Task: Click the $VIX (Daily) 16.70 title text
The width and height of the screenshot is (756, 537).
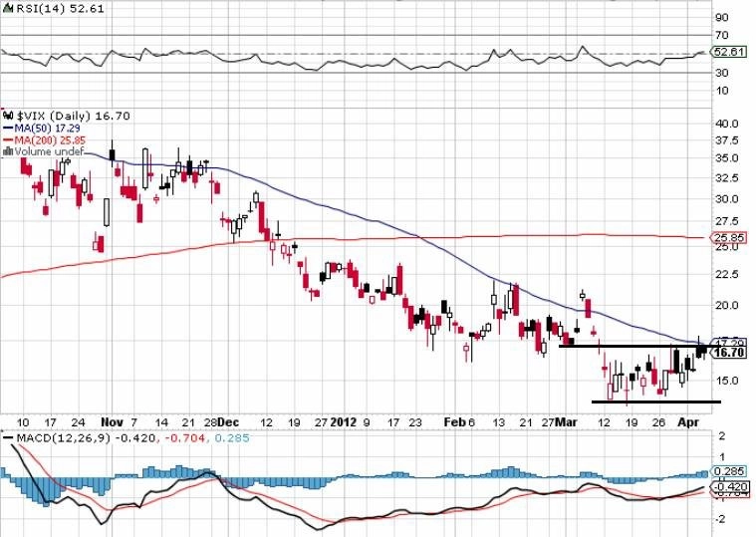Action: [x=74, y=116]
